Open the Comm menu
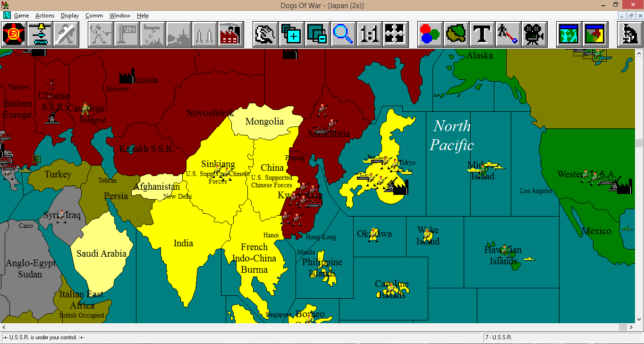The height and width of the screenshot is (344, 644). [x=94, y=16]
